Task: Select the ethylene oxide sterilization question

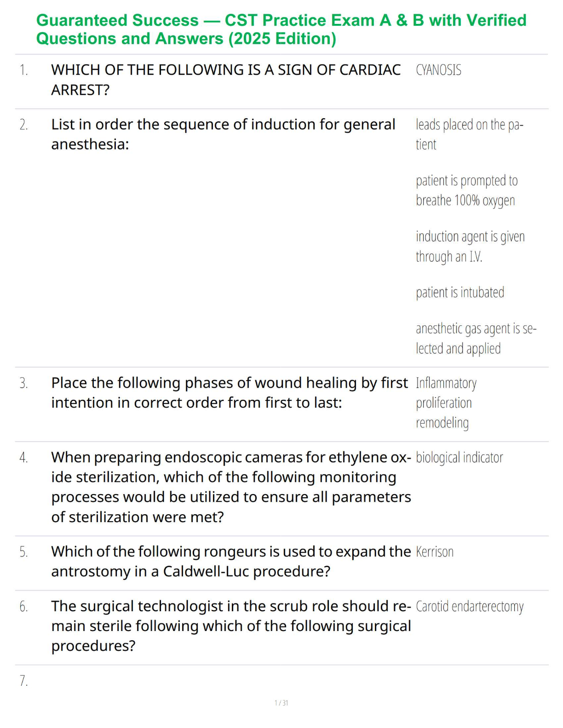Action: 231,487
